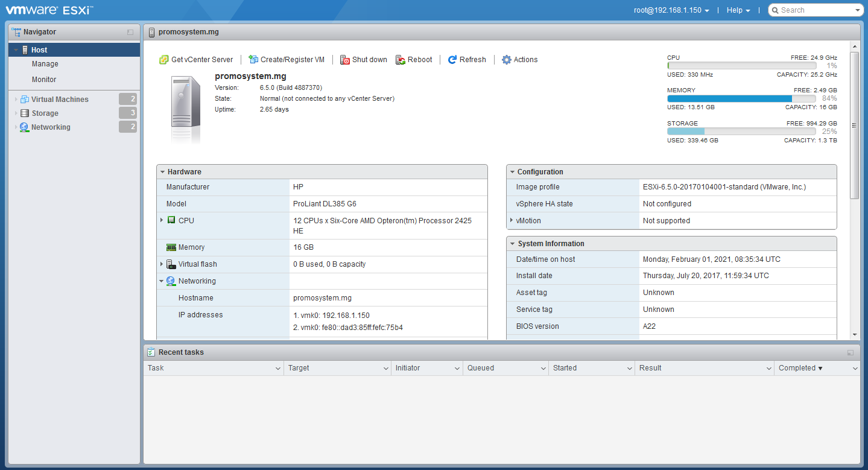Open Storage in Navigator

[45, 113]
